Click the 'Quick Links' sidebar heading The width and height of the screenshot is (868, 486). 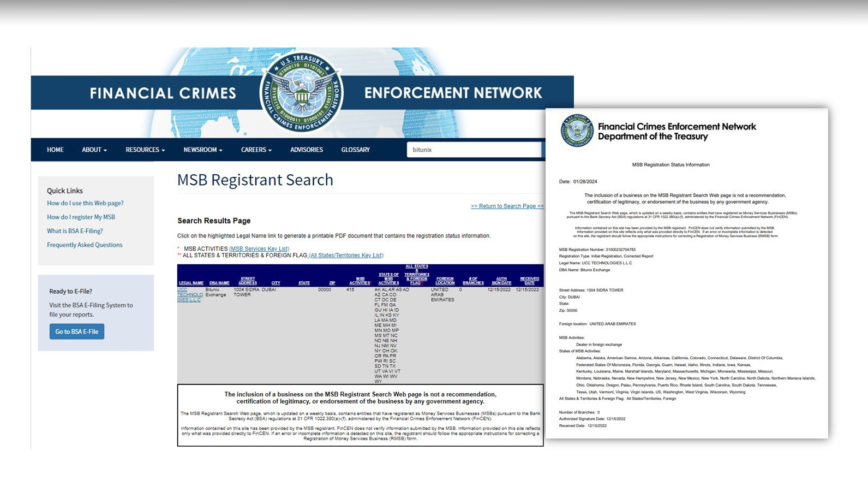click(65, 191)
